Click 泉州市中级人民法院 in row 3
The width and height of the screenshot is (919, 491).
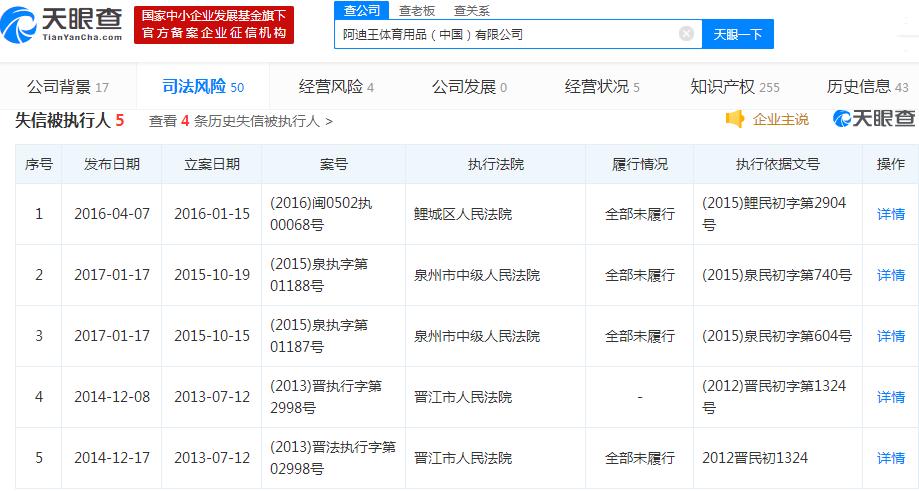click(477, 336)
